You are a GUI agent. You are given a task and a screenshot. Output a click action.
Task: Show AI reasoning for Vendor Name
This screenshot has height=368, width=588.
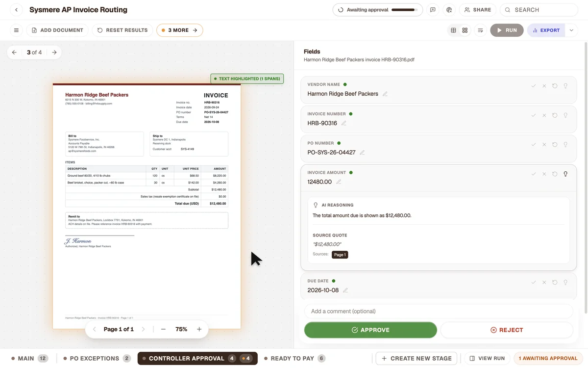565,86
